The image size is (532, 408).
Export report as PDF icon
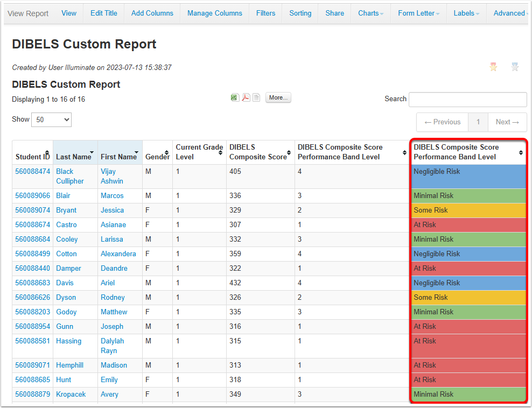click(246, 97)
